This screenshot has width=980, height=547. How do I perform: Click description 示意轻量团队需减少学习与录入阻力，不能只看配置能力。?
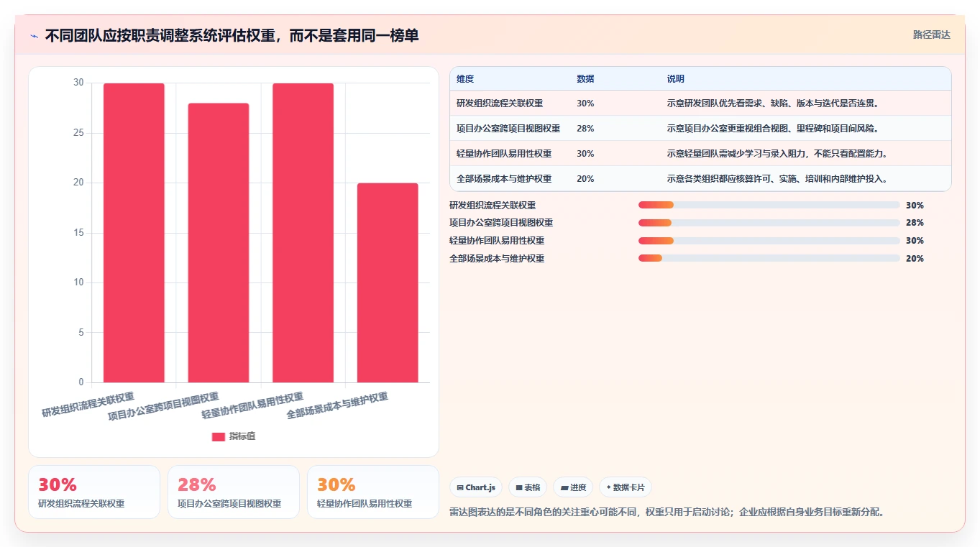[x=777, y=154]
